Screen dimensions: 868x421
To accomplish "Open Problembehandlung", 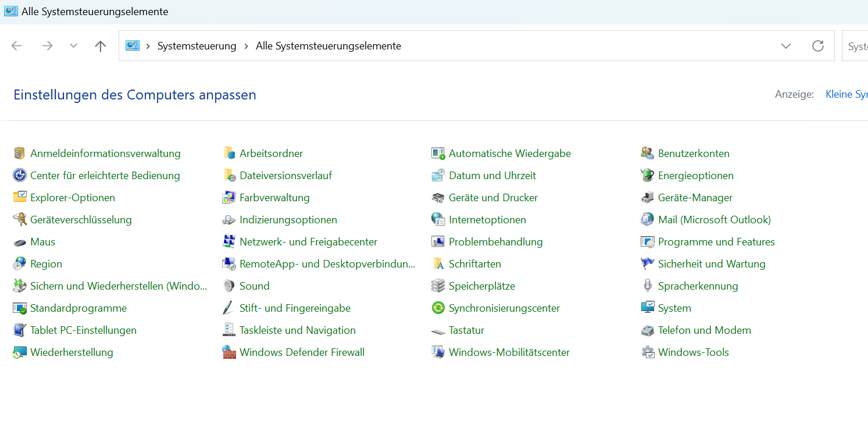I will 496,242.
